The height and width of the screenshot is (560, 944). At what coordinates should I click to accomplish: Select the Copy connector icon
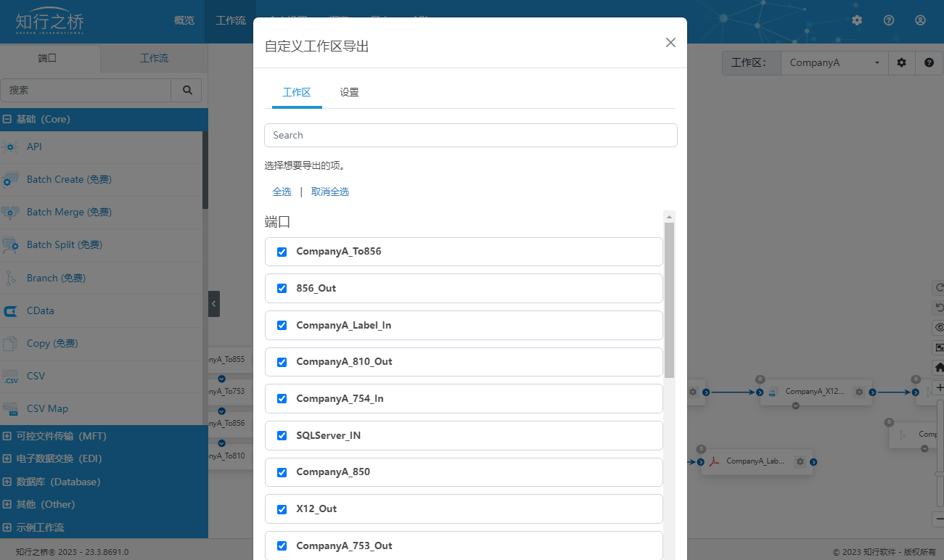point(10,343)
